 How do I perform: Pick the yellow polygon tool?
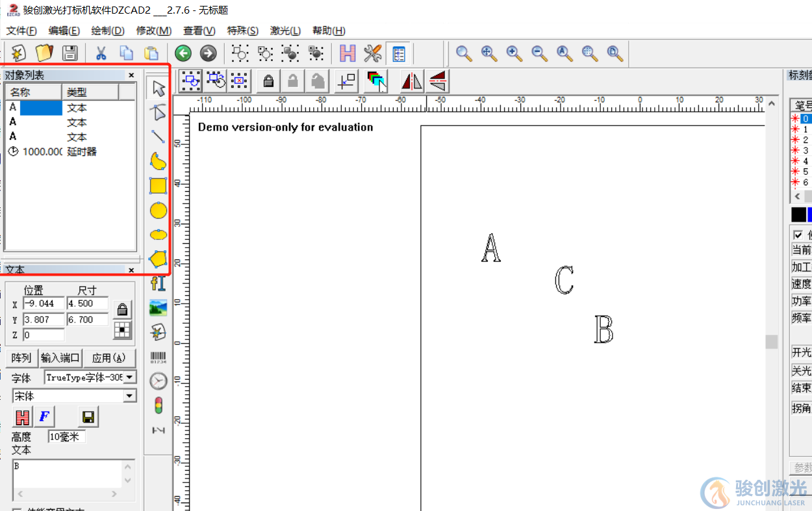point(158,259)
